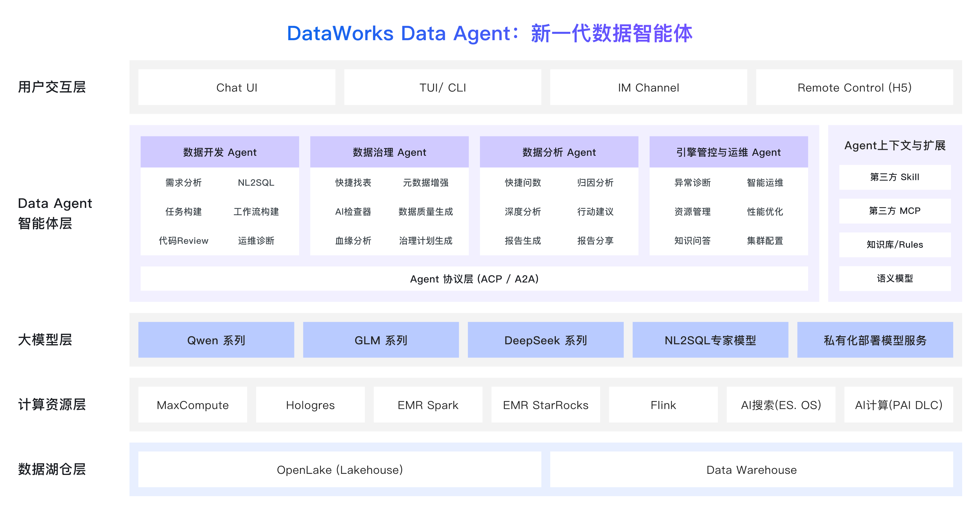Select the 智能运维 item
This screenshot has height=514, width=980.
coord(765,182)
